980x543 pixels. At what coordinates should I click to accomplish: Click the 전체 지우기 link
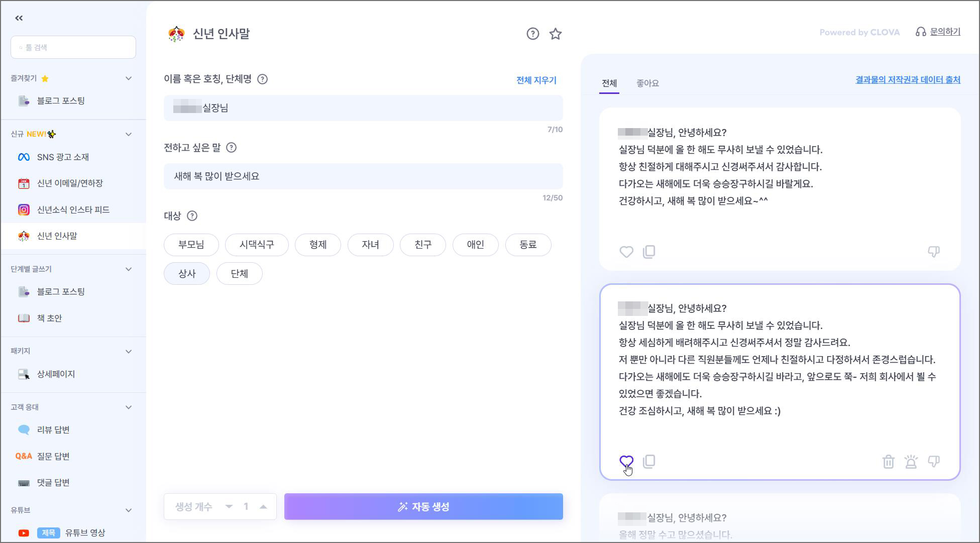pos(536,80)
